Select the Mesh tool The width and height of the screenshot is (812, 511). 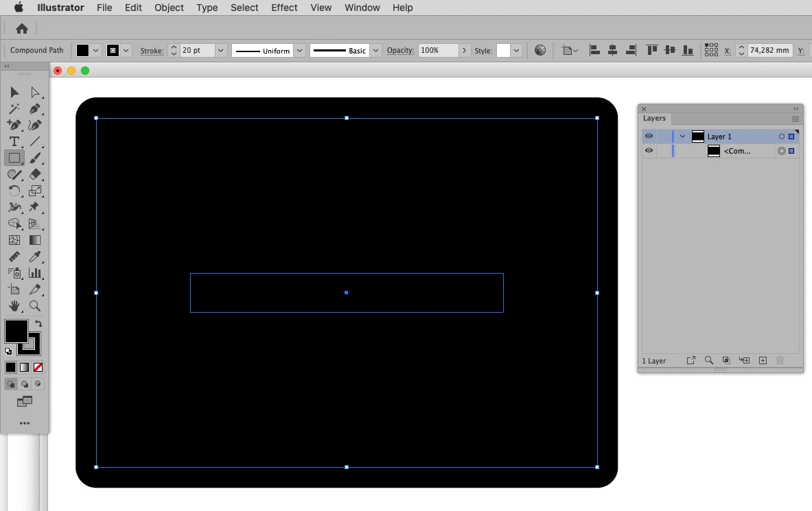14,240
